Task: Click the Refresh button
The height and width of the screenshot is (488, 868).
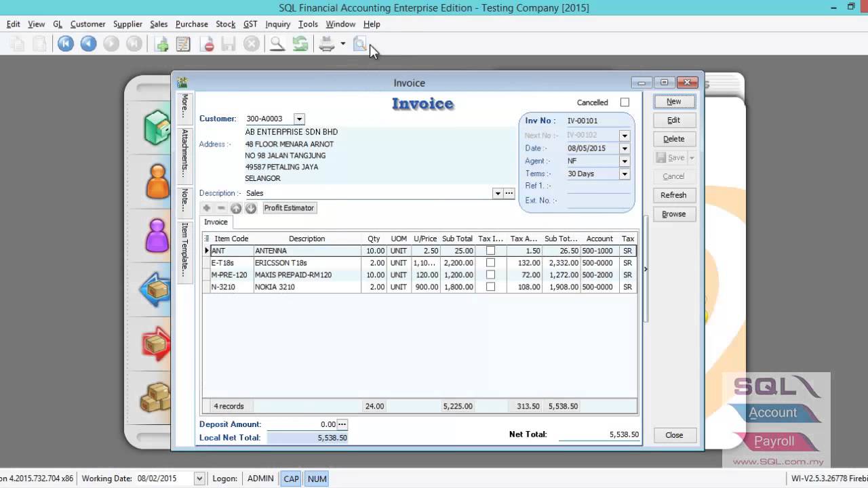Action: point(673,195)
